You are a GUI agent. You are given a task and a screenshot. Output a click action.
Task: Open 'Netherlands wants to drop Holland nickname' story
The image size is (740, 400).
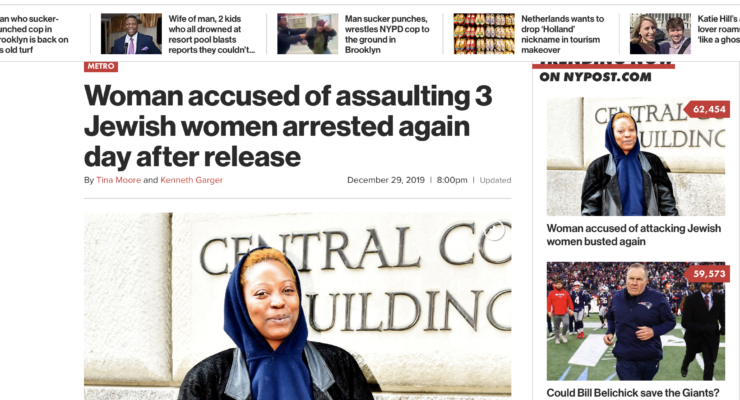563,34
